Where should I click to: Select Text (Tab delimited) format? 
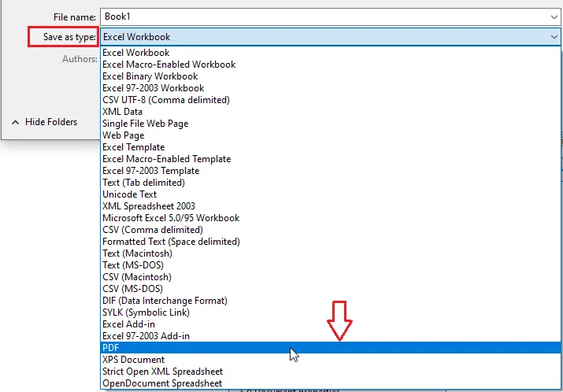coord(331,183)
